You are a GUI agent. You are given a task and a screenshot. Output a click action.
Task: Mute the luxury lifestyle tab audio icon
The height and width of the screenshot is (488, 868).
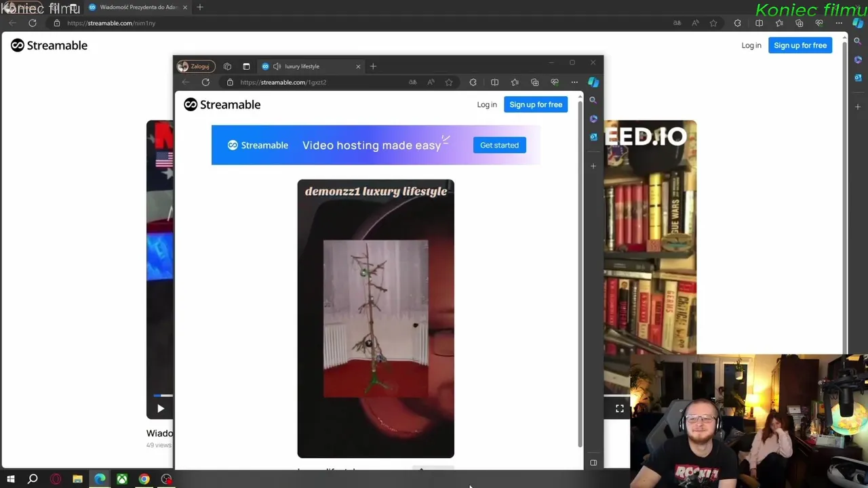pos(277,66)
